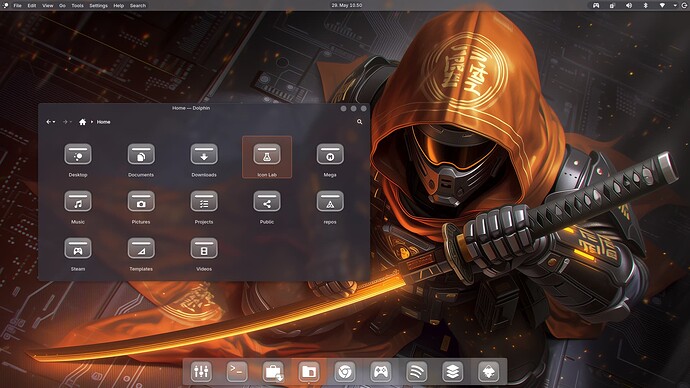The image size is (690, 388).
Task: Click the game controller tray icon
Action: pyautogui.click(x=596, y=6)
